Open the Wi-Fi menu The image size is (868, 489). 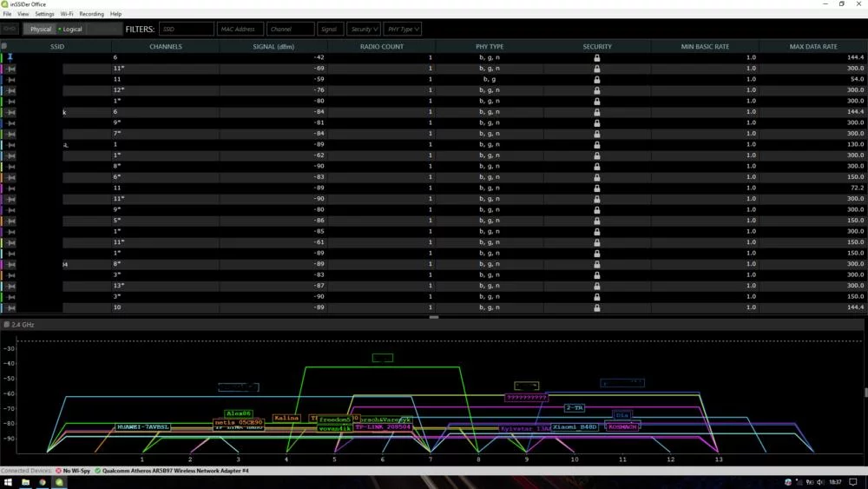67,14
